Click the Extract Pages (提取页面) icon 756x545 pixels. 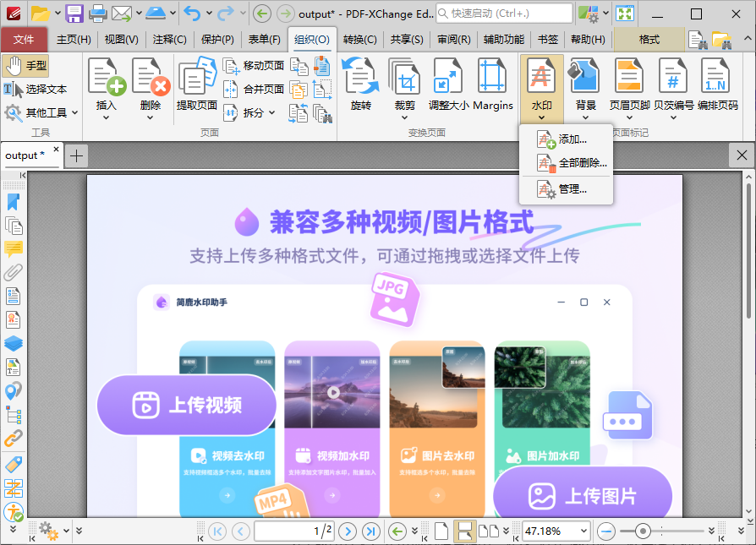(x=196, y=84)
